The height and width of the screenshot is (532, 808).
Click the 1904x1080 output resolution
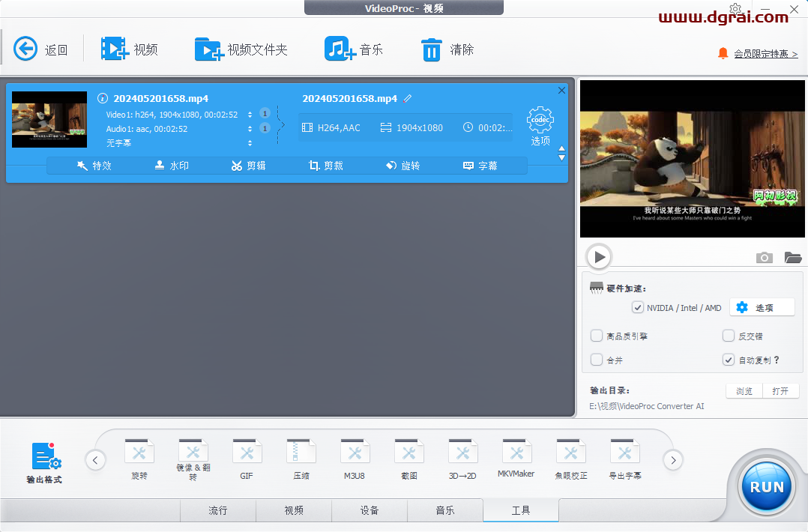coord(411,127)
